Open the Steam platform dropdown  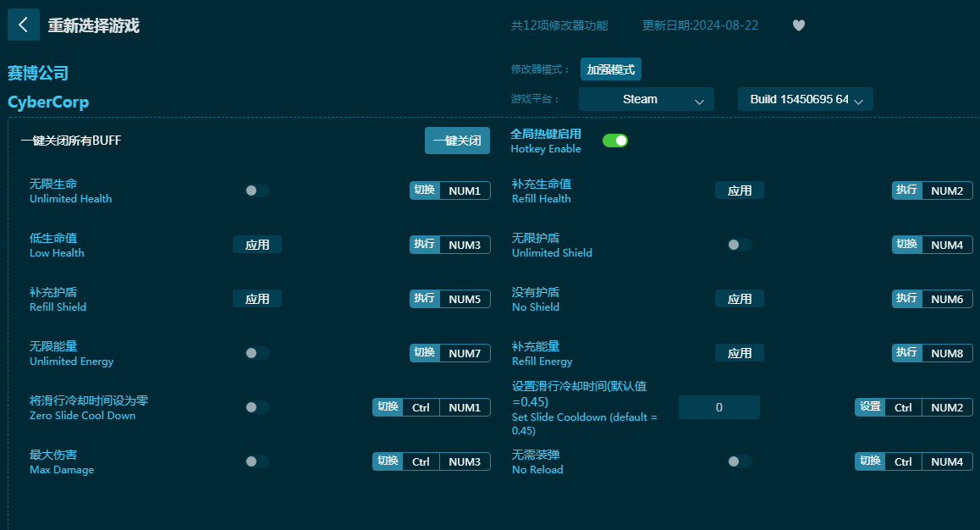[x=646, y=99]
